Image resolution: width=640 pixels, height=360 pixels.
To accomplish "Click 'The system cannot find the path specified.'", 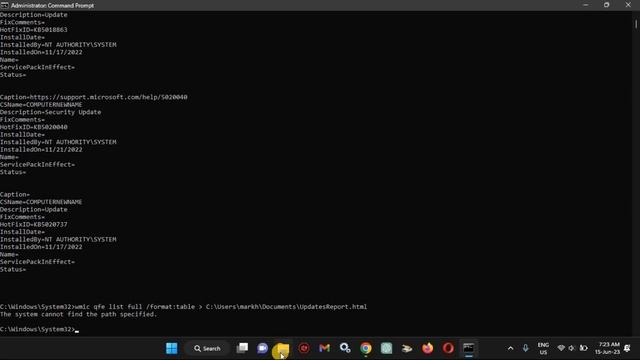I will pos(78,314).
